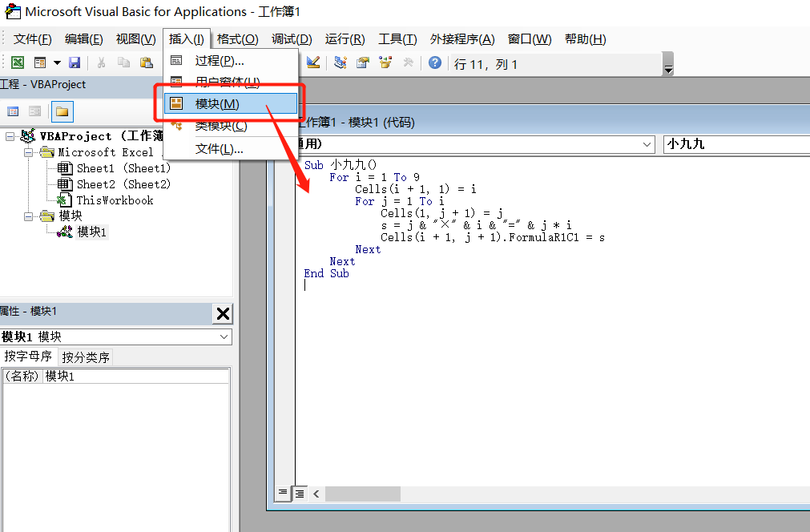The width and height of the screenshot is (810, 532).
Task: Choose 用户窗体(U) from the Insert menu
Action: click(x=231, y=81)
